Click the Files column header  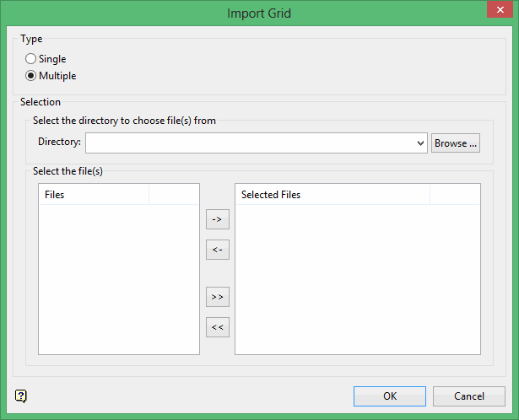coord(94,195)
